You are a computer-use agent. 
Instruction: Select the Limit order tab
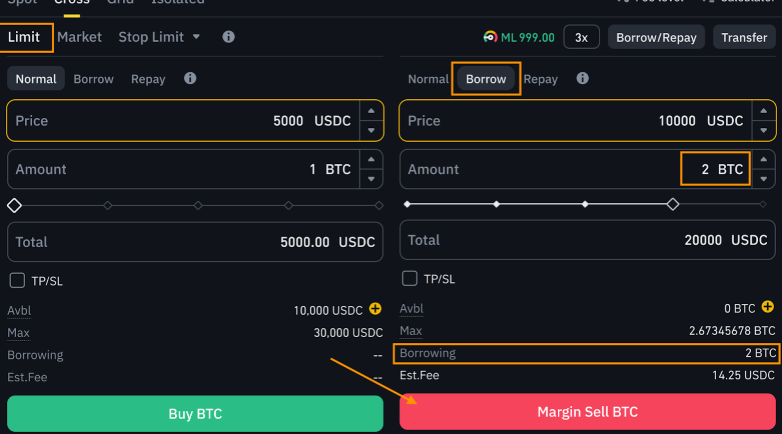(x=24, y=37)
